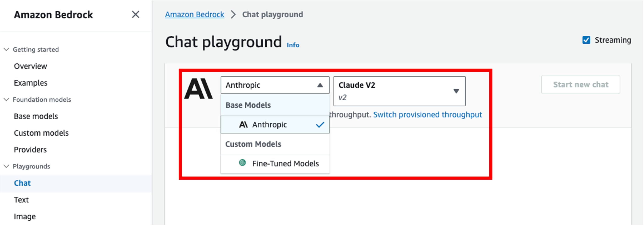Image resolution: width=644 pixels, height=225 pixels.
Task: Go to Custom models
Action: (x=41, y=133)
